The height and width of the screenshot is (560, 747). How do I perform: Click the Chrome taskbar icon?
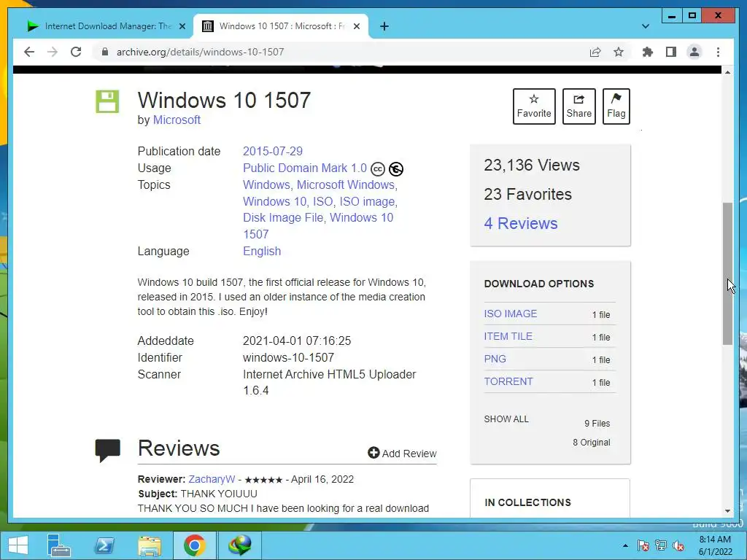(194, 545)
